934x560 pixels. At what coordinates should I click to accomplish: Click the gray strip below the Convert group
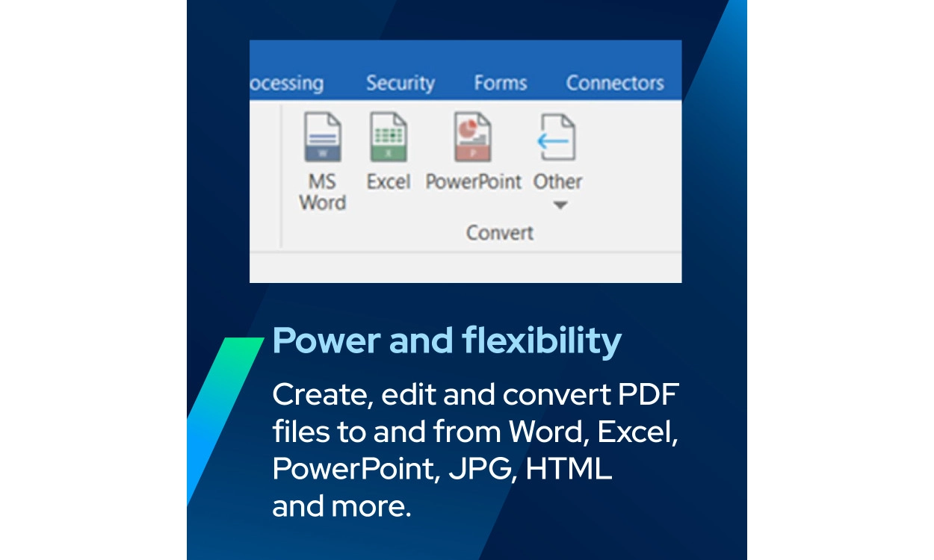click(465, 267)
